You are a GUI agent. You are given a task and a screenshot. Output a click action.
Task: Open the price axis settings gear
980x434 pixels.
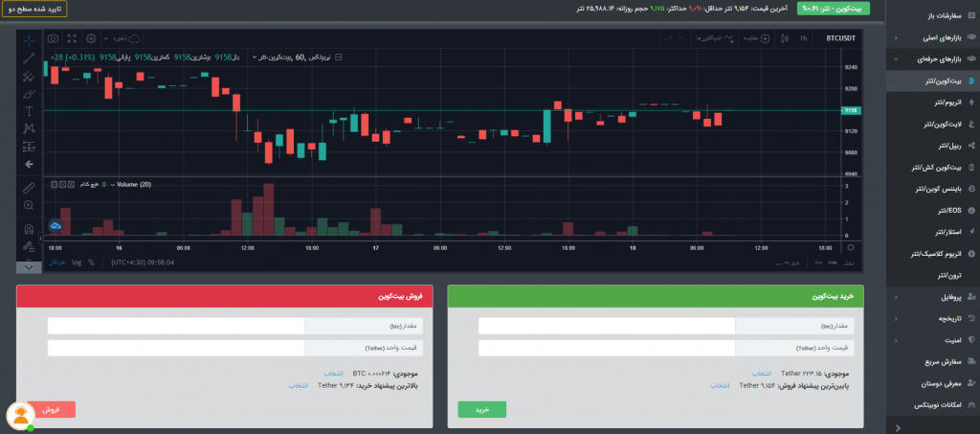(x=851, y=247)
